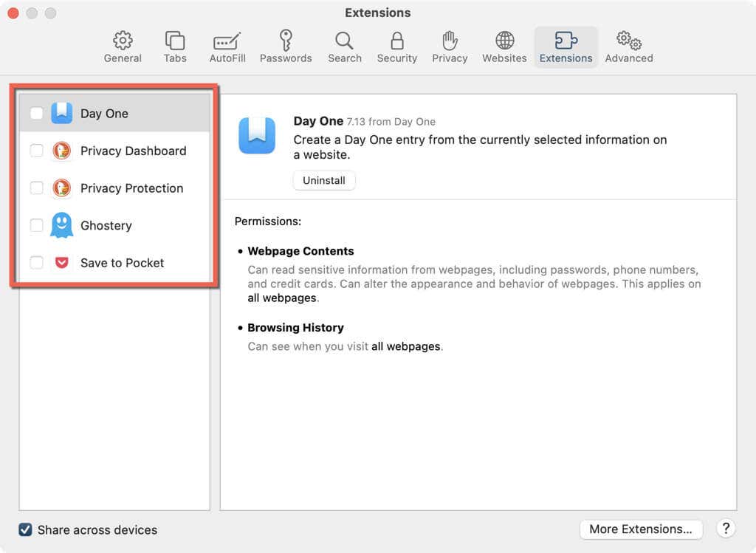Open the Websites globe icon
Image resolution: width=756 pixels, height=553 pixels.
pyautogui.click(x=504, y=41)
